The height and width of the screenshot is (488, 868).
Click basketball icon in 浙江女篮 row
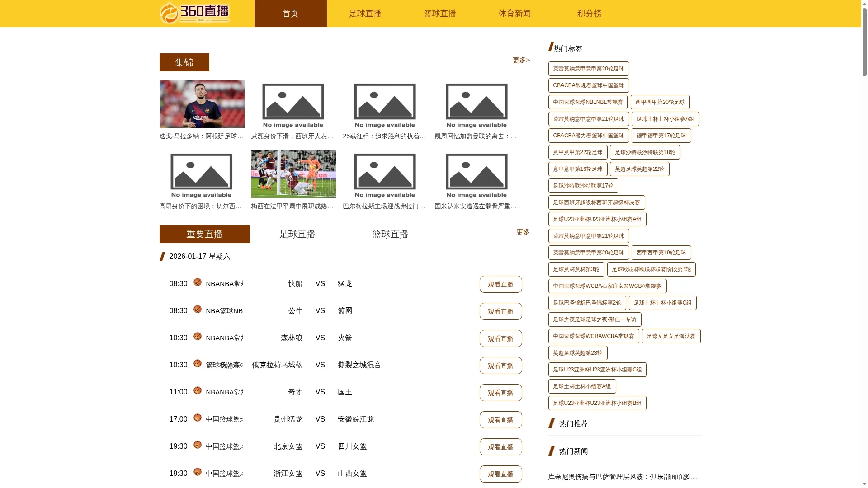click(x=198, y=472)
